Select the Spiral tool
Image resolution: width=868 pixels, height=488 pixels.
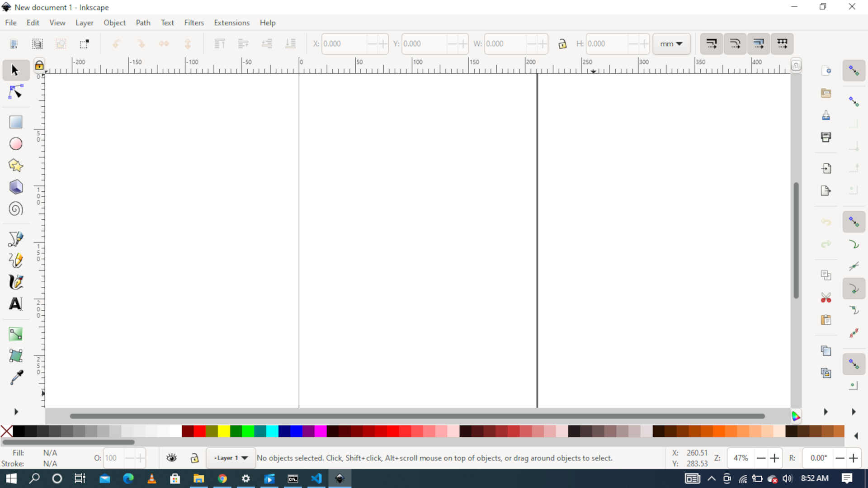click(16, 209)
